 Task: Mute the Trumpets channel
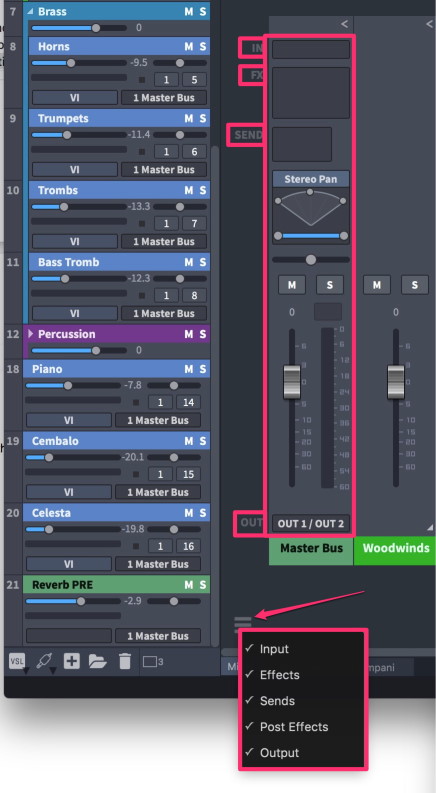tap(188, 118)
